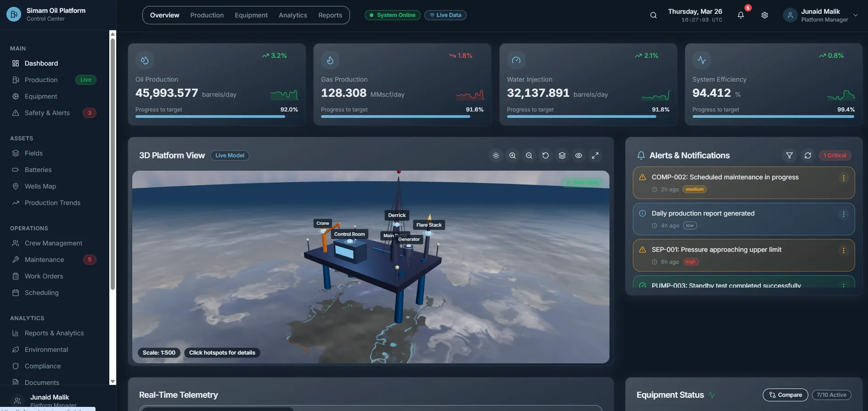Filter alerts with the funnel icon

[789, 156]
